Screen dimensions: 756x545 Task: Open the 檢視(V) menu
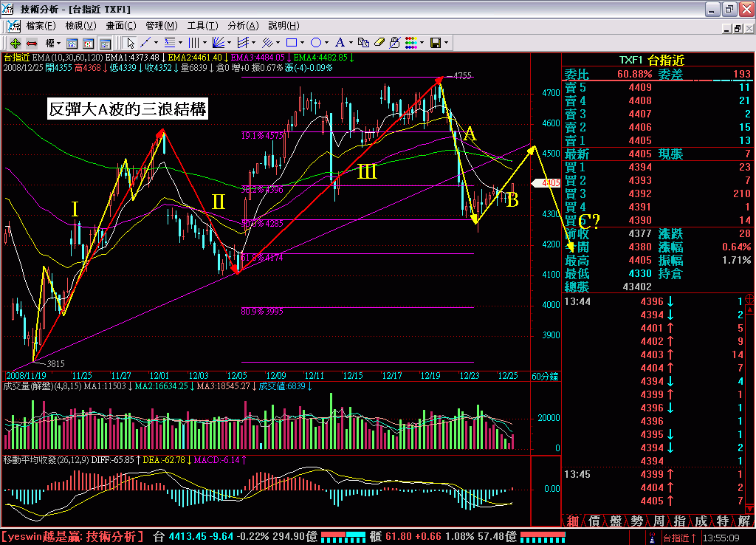(x=80, y=26)
